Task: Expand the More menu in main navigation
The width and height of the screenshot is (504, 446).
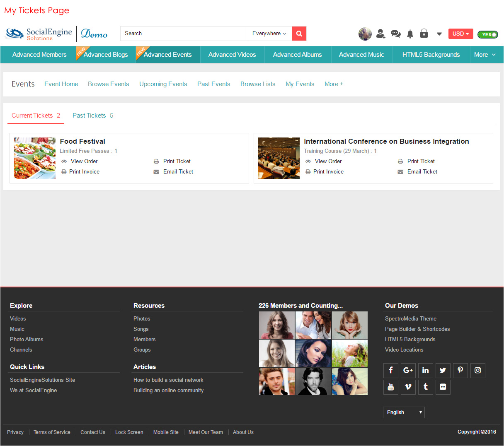Action: pos(485,55)
